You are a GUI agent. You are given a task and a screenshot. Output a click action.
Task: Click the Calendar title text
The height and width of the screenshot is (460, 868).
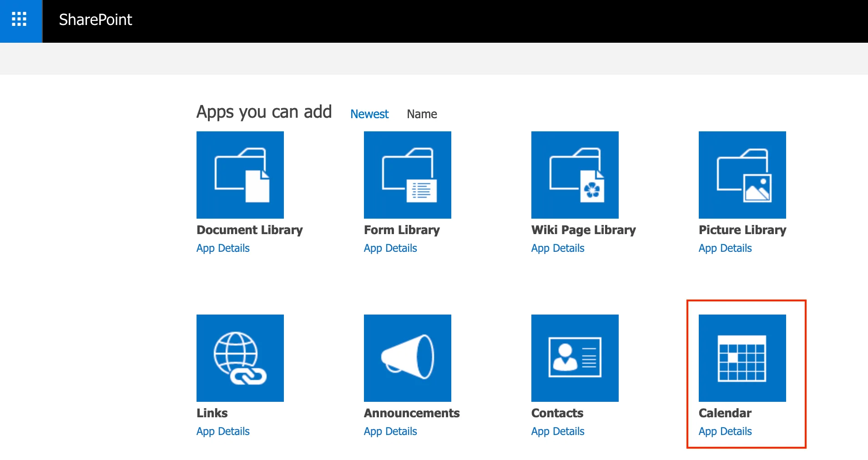(725, 413)
